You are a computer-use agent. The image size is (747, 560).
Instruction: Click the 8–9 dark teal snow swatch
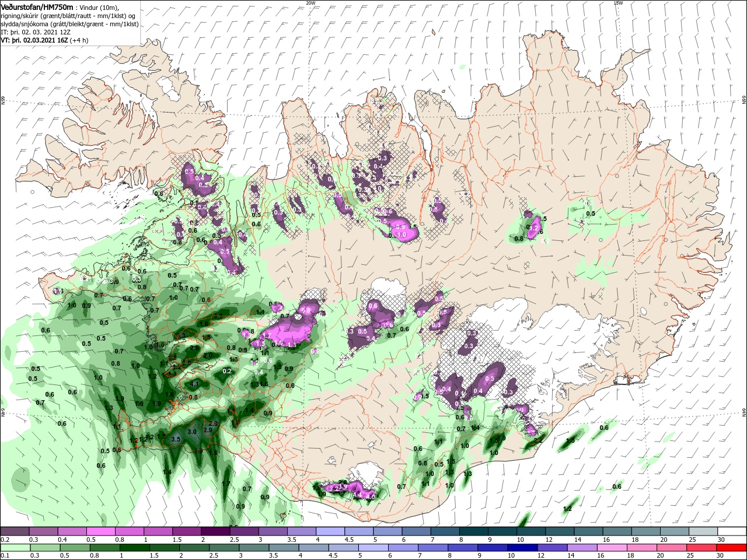(473, 531)
